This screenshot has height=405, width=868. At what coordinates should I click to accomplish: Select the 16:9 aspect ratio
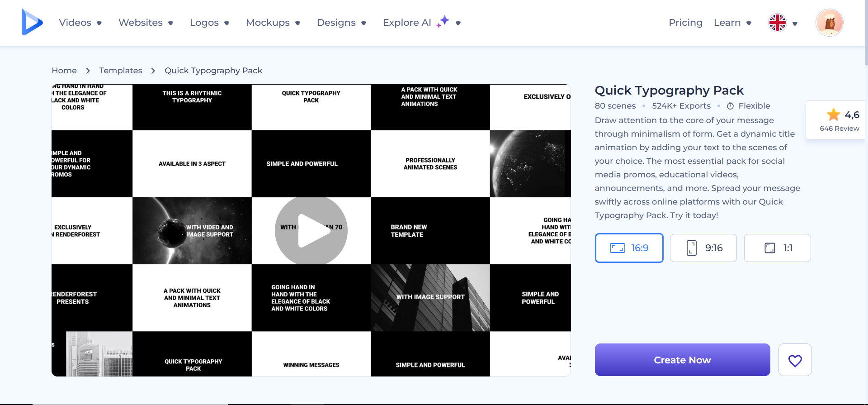coord(629,248)
